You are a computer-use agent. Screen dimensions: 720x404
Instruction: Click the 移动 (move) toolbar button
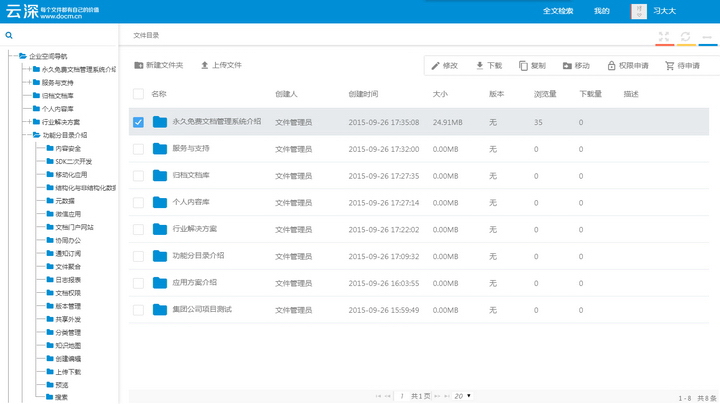tap(576, 66)
